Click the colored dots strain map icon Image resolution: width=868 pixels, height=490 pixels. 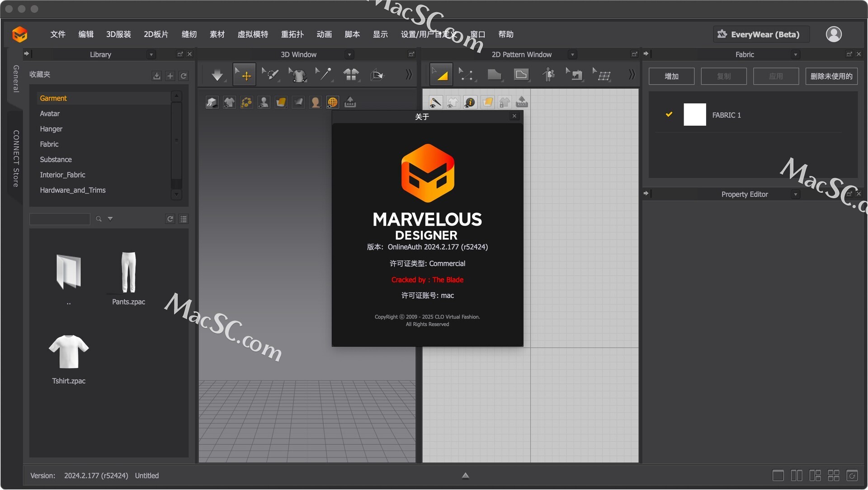click(246, 103)
